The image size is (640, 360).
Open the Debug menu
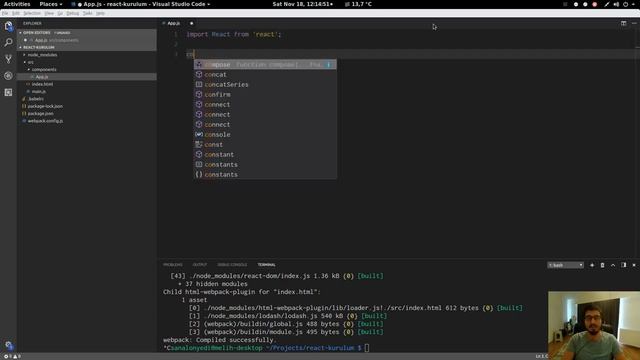pos(73,13)
